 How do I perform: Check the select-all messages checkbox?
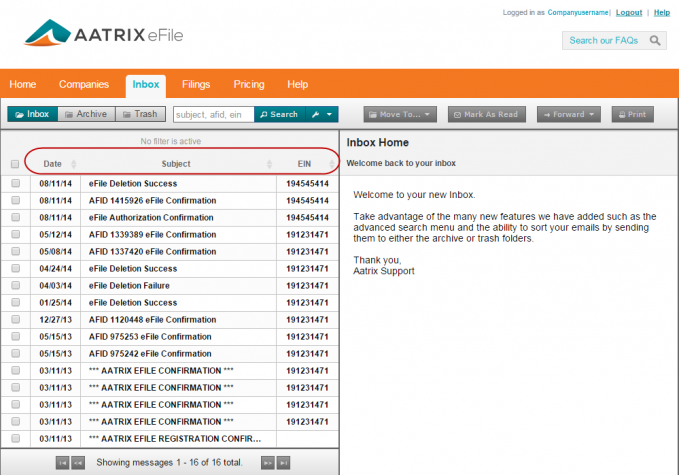[15, 164]
